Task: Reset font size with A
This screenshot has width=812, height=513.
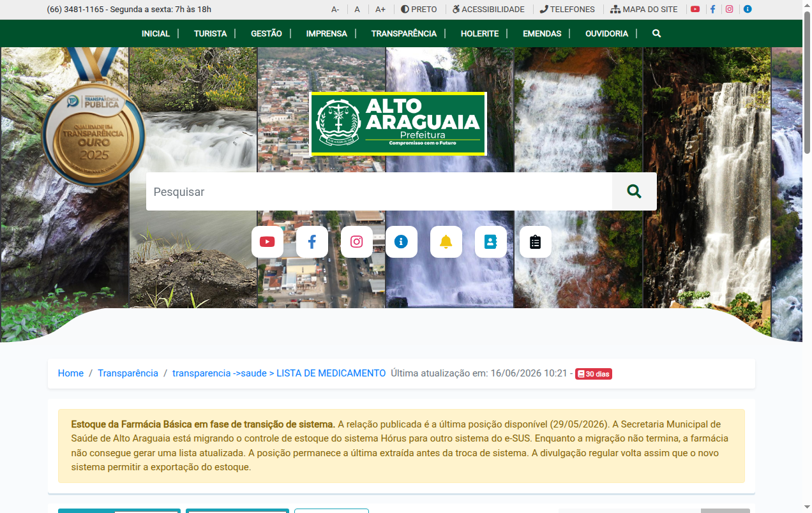Action: tap(357, 10)
